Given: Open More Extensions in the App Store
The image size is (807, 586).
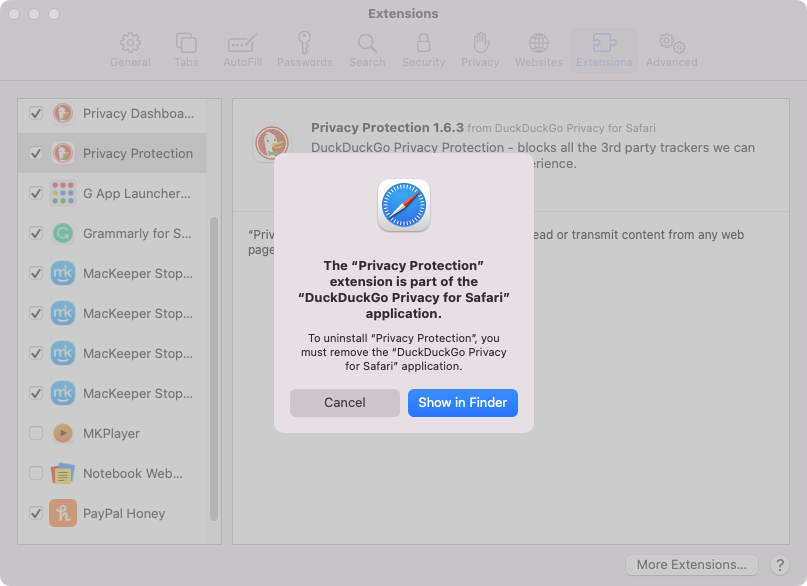Looking at the screenshot, I should 691,564.
